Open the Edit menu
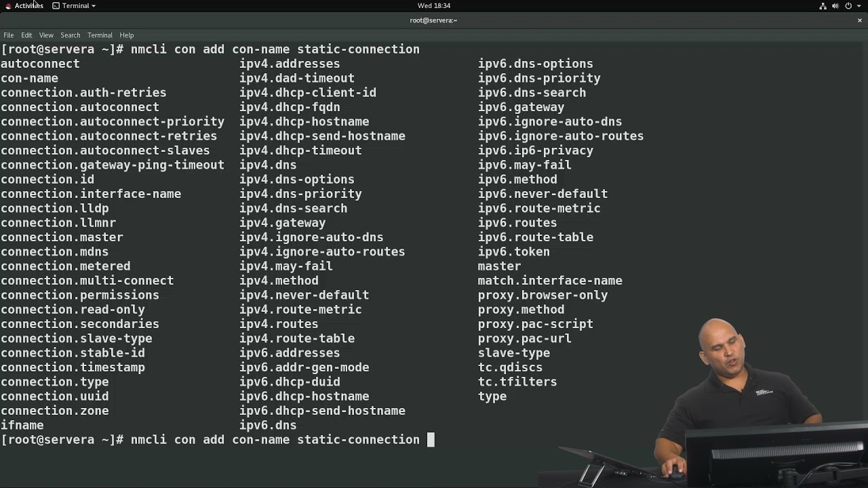 [x=26, y=35]
